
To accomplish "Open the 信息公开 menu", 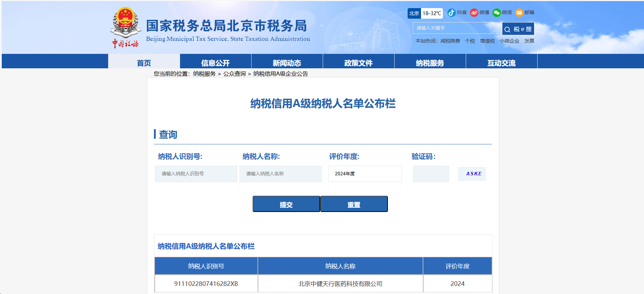I will pyautogui.click(x=215, y=63).
